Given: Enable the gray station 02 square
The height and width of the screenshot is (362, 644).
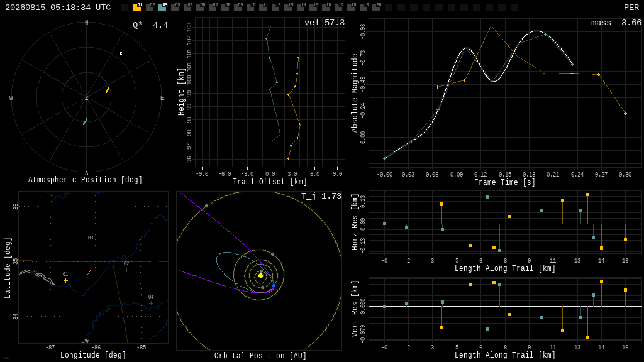Looking at the screenshot, I should 150,8.
